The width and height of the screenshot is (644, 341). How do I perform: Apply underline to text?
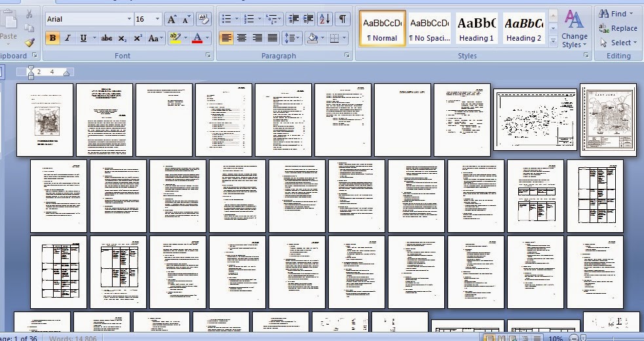pos(83,38)
